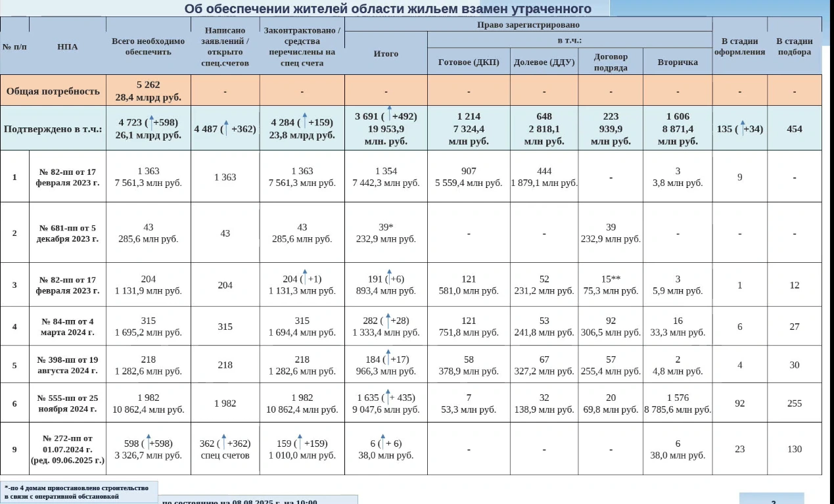Screen dimensions: 834x504
Task: Click the footnote about 4 suspended houses
Action: (x=79, y=492)
